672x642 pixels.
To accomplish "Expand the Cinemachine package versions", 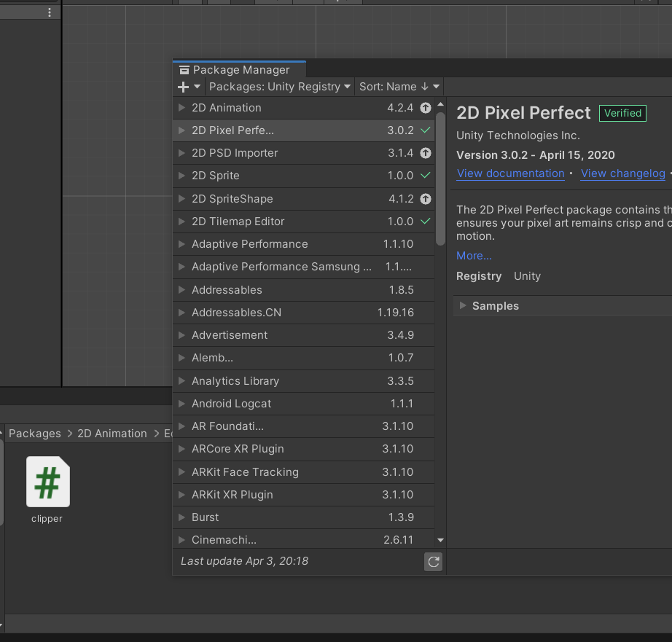I will point(181,540).
